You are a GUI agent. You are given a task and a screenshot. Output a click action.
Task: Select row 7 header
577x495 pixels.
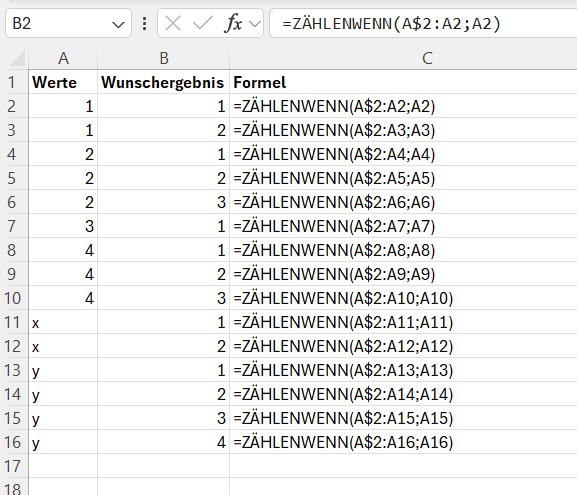(x=14, y=226)
